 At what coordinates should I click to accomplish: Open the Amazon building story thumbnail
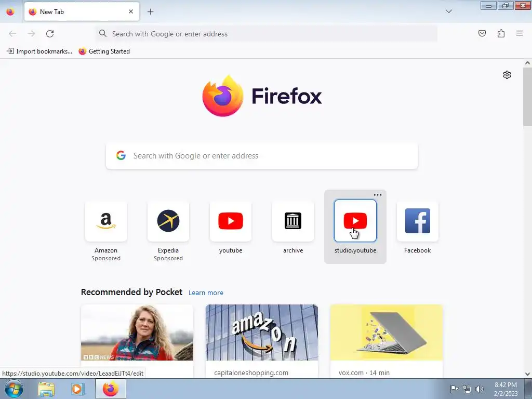tap(262, 332)
